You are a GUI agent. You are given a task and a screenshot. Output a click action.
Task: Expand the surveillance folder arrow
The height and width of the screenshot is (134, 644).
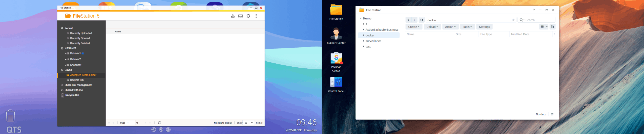(364, 41)
